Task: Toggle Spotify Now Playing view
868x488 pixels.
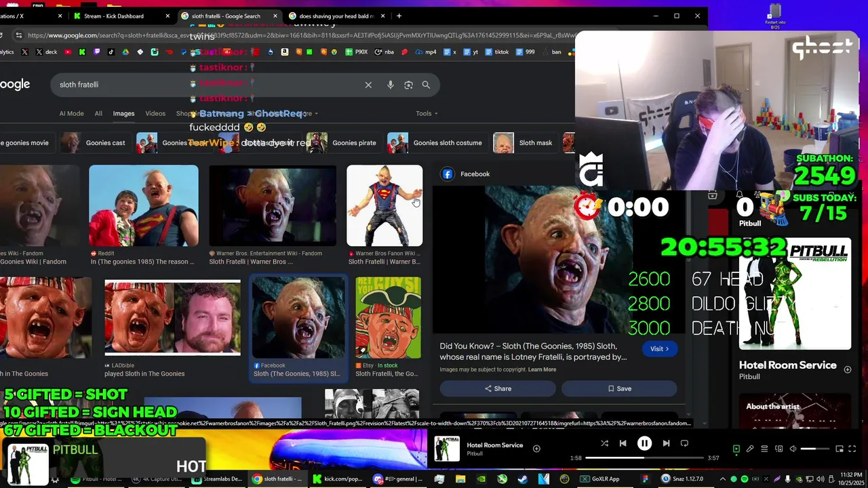Action: [x=736, y=449]
